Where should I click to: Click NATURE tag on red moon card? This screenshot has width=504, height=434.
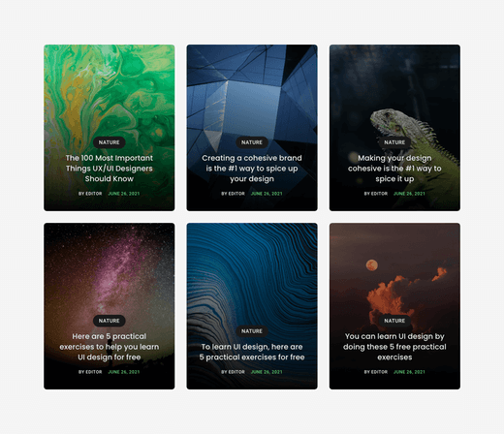click(x=394, y=321)
